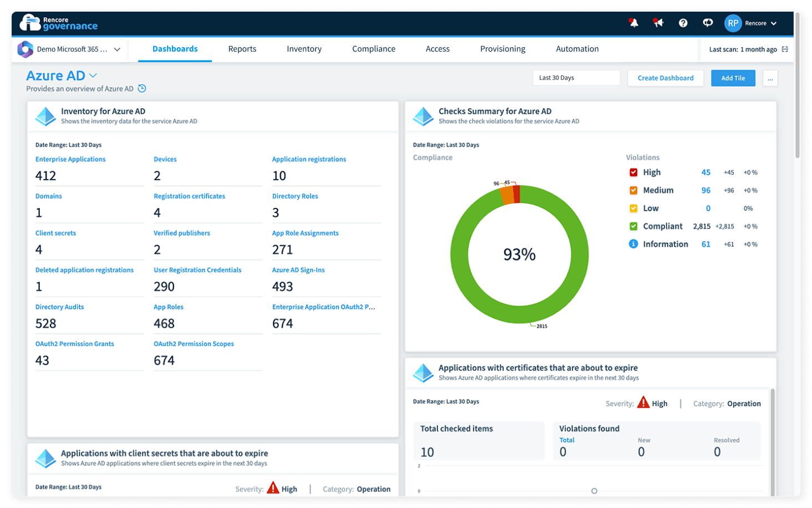
Task: Open the Azure AD Sign-Ins link
Action: [x=298, y=270]
